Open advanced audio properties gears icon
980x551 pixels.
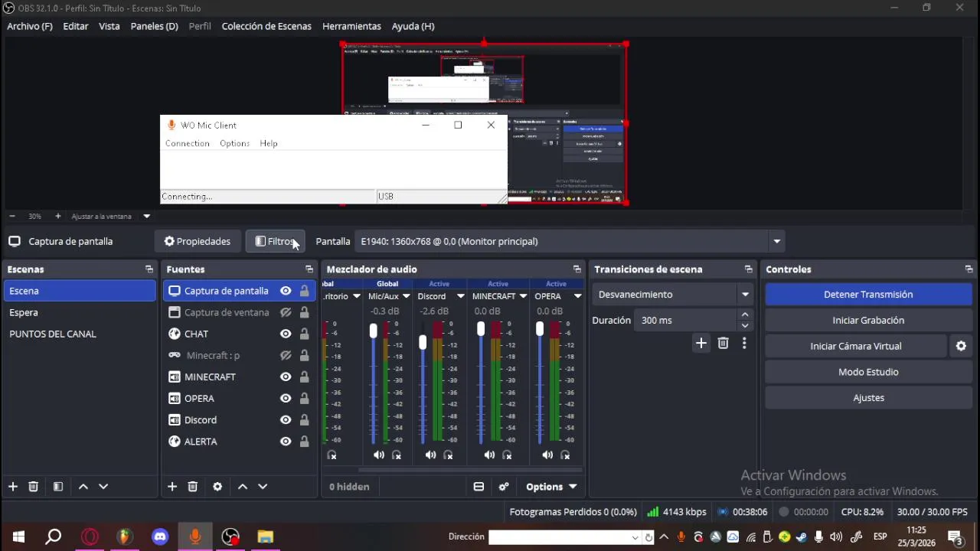pos(504,487)
